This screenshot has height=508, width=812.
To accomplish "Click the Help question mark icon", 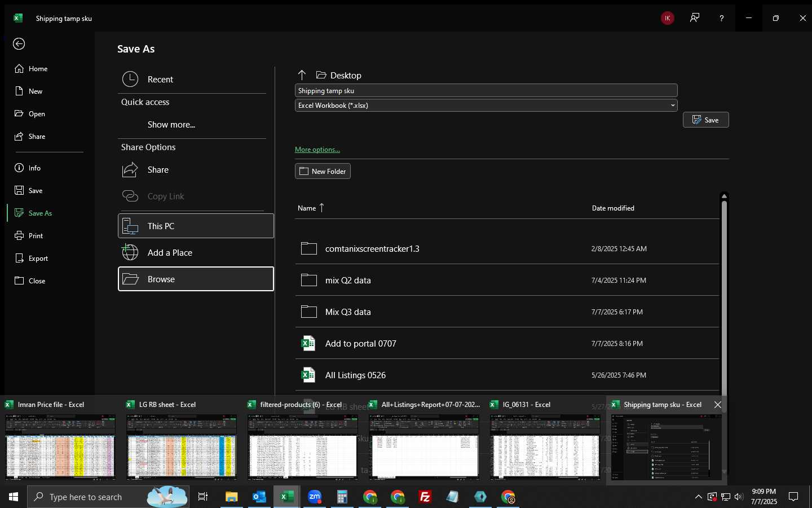I will [x=721, y=18].
